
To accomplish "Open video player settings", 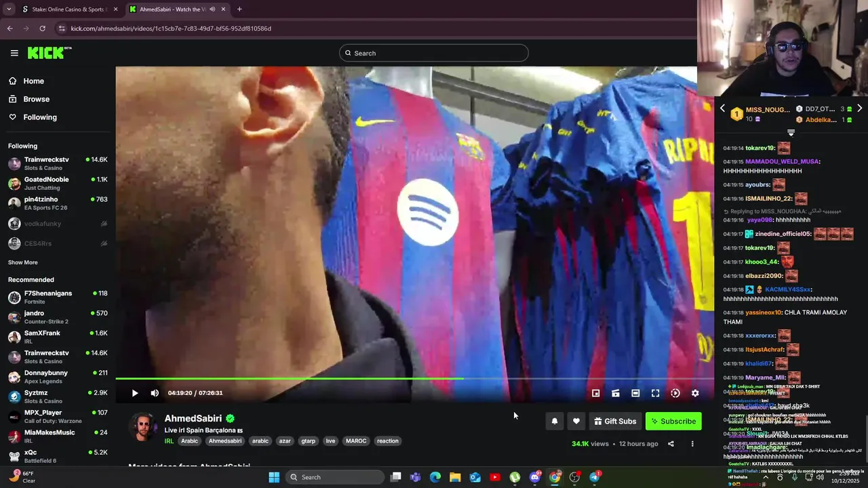I will (695, 393).
